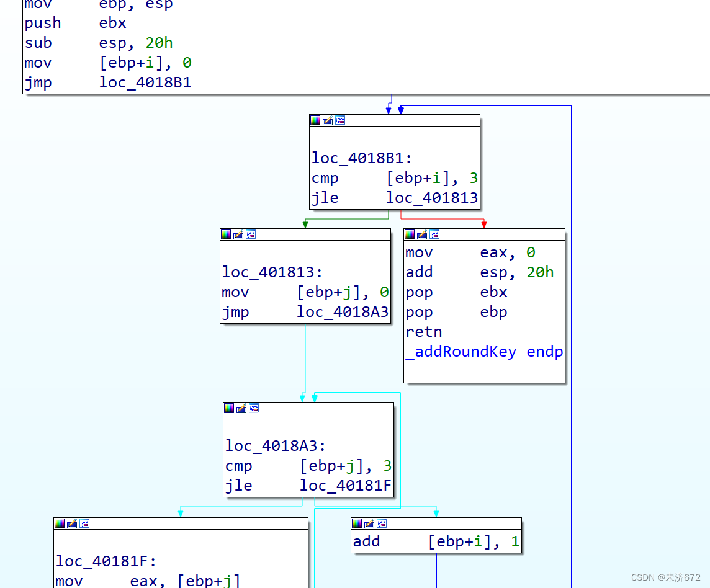Select the title bar of loc_40181F node
Viewport: 710px width, 588px height.
(x=181, y=523)
